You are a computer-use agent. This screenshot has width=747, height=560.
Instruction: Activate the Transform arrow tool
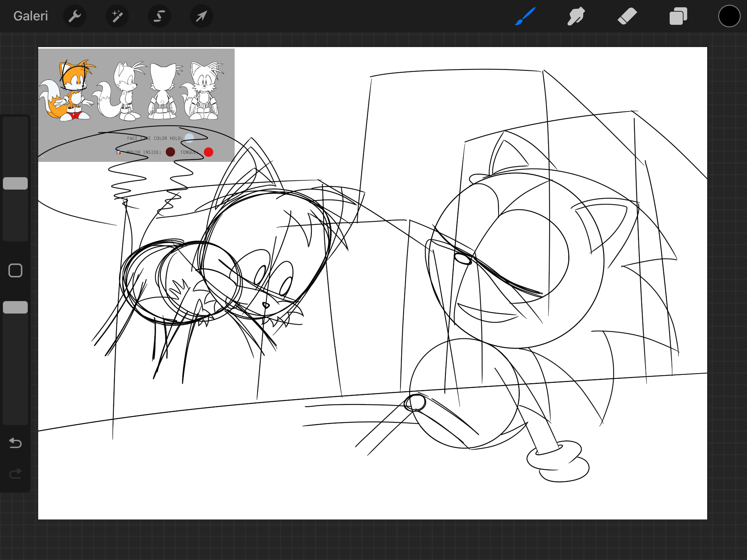click(x=202, y=16)
